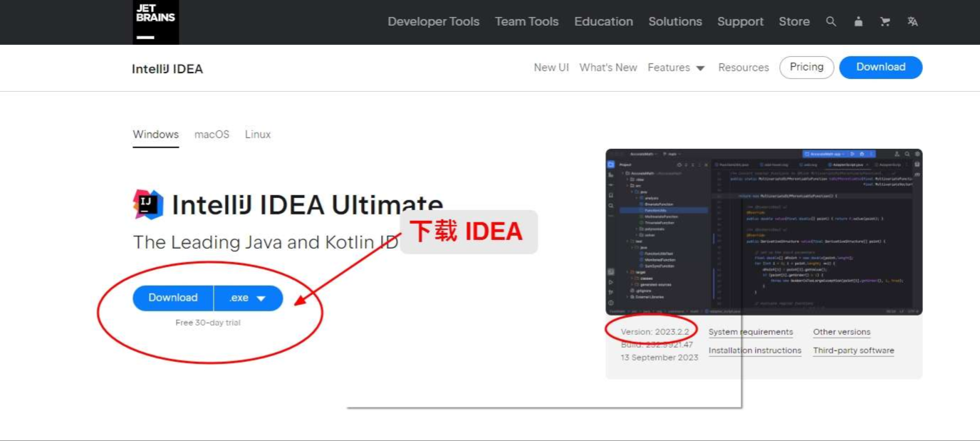Switch to the macOS tab
Screen dimensions: 980x441
coord(212,135)
